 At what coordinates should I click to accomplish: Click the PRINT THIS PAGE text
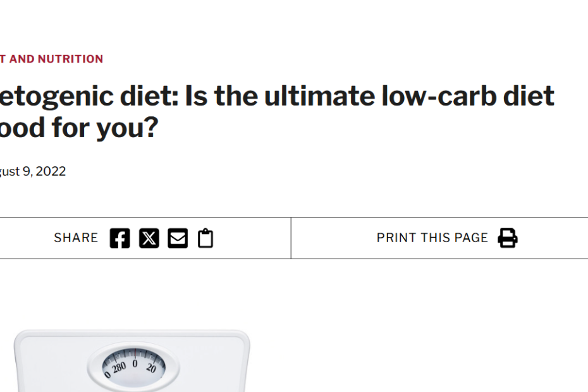point(432,238)
